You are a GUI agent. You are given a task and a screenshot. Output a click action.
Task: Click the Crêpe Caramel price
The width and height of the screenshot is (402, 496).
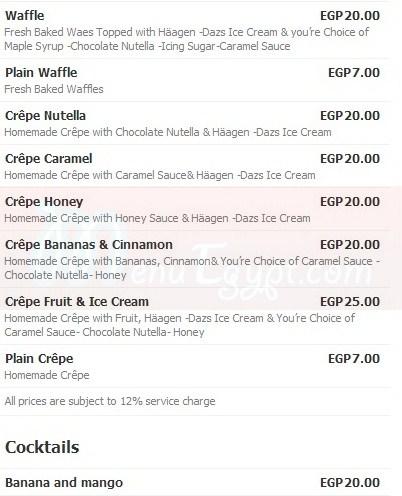coord(350,159)
